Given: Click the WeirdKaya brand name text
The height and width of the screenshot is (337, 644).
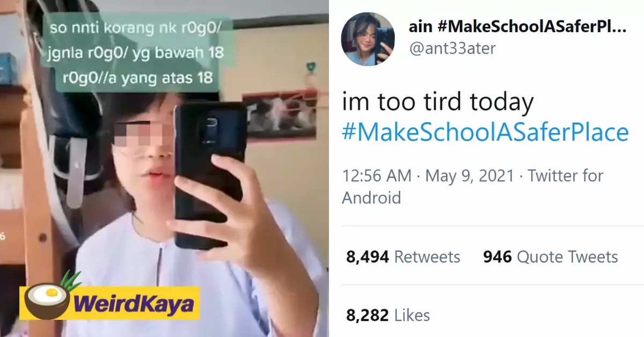Looking at the screenshot, I should tap(135, 305).
